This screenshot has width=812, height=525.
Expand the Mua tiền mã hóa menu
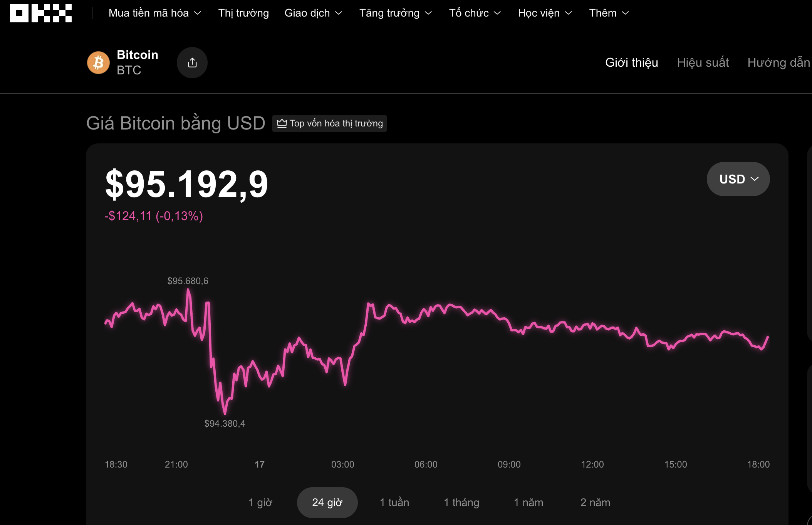pos(155,13)
